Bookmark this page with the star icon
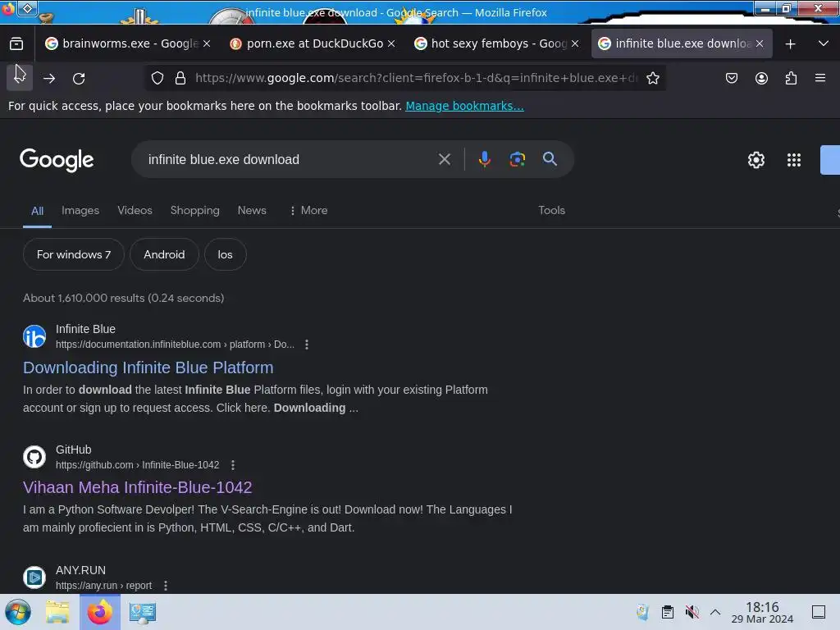840x630 pixels. [x=652, y=78]
